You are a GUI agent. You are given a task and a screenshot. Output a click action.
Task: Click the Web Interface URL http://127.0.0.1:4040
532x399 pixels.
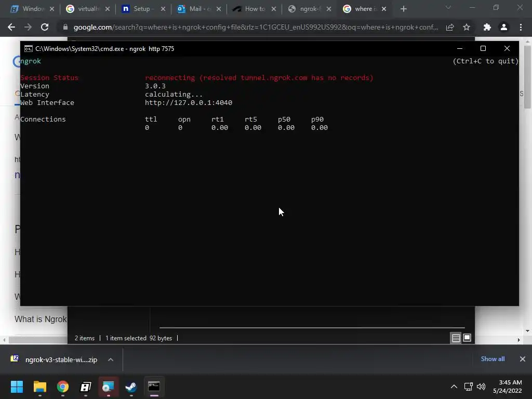189,102
